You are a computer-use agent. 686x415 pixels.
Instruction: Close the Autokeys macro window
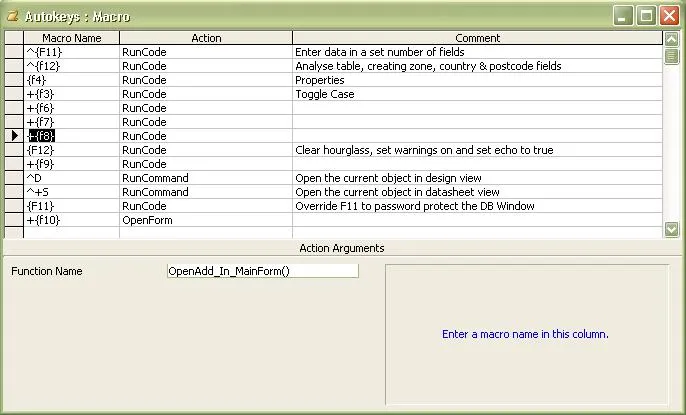click(669, 16)
